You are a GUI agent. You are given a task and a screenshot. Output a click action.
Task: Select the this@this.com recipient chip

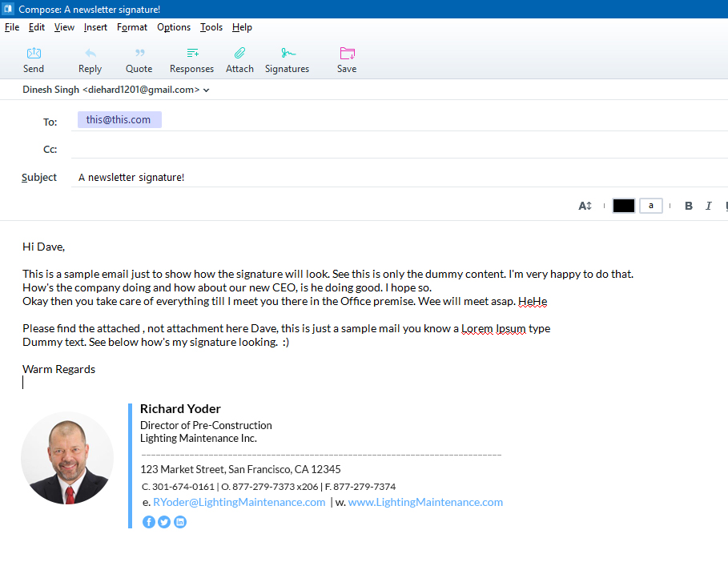coord(119,120)
